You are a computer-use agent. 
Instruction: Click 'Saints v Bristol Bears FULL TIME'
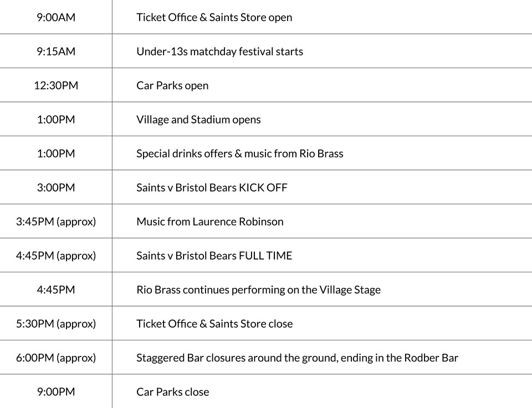point(214,256)
